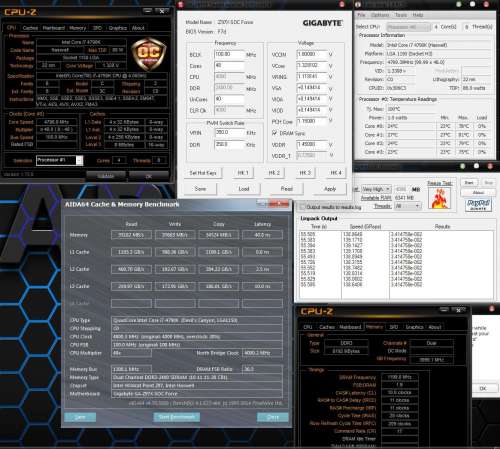Switch to SPD tab in top CPU-Z
Screen dimensions: 500x449
click(x=97, y=28)
